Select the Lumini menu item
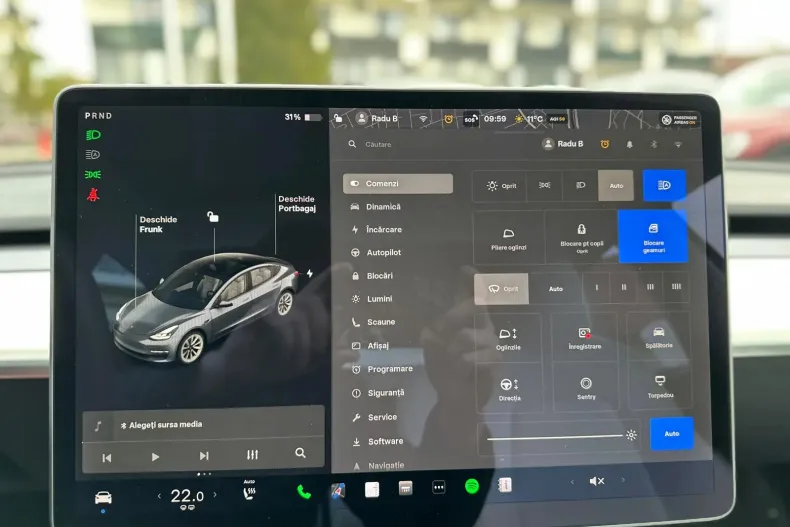The image size is (790, 527). (x=372, y=299)
